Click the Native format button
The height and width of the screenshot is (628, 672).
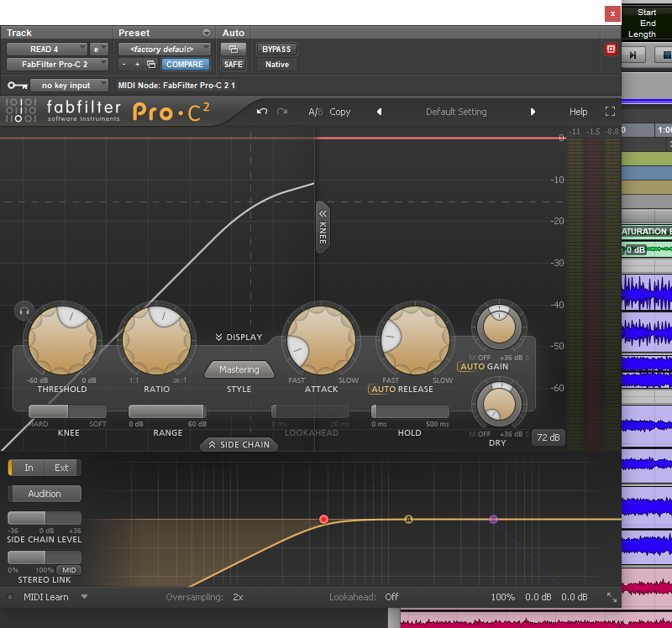277,65
